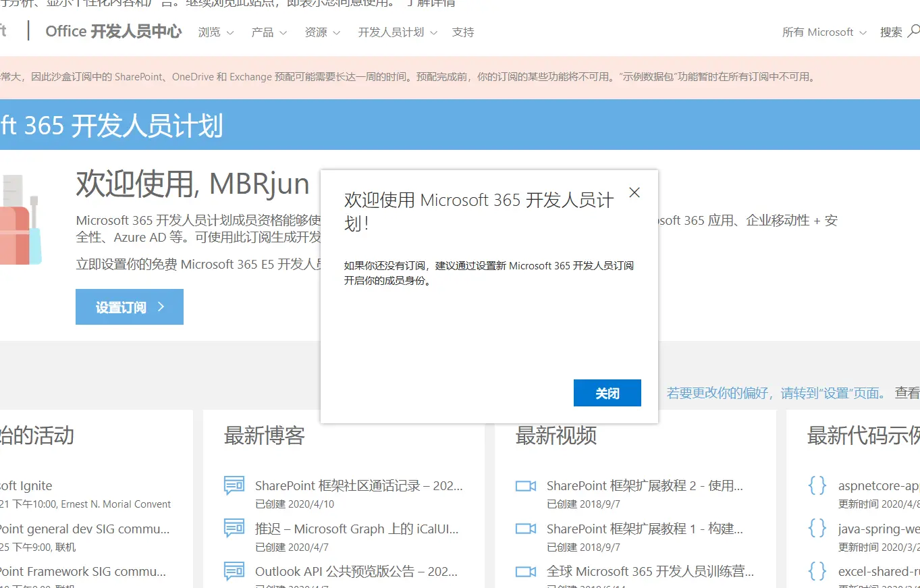Click the 设置订阅 button
The image size is (920, 588).
click(x=130, y=307)
